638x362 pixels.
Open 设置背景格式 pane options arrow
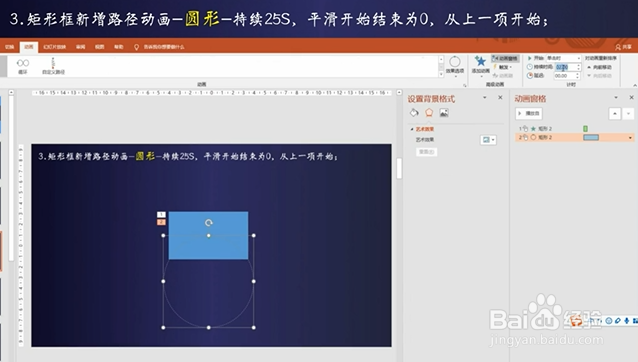pos(485,98)
